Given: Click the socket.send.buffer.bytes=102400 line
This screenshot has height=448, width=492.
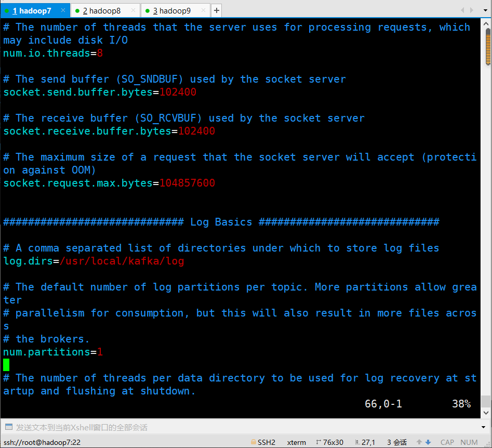Looking at the screenshot, I should coord(100,92).
